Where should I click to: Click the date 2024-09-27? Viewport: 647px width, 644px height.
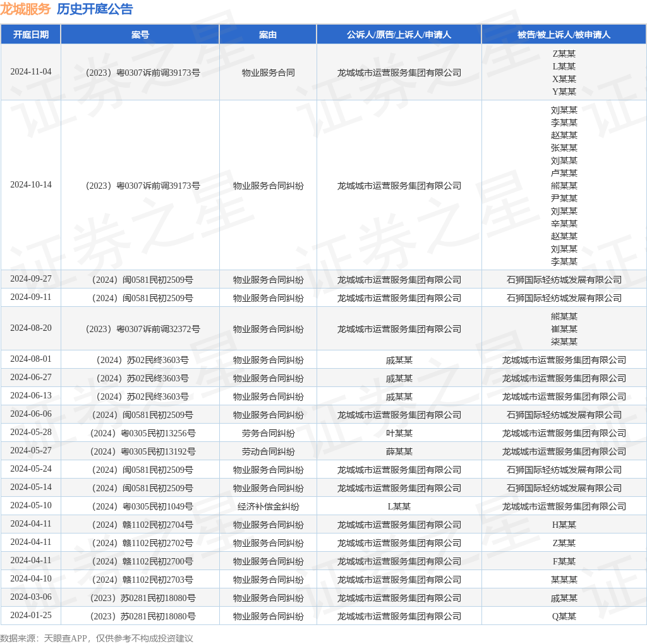pyautogui.click(x=31, y=278)
